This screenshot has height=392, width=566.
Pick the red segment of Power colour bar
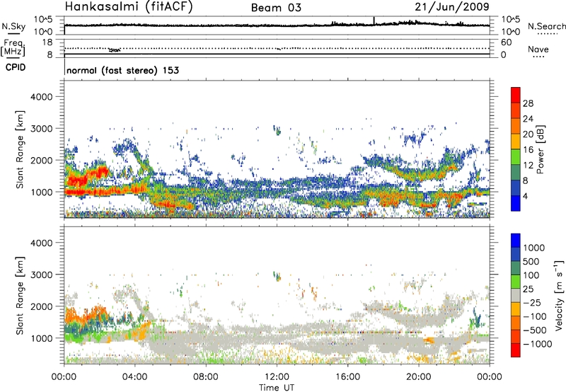point(516,95)
